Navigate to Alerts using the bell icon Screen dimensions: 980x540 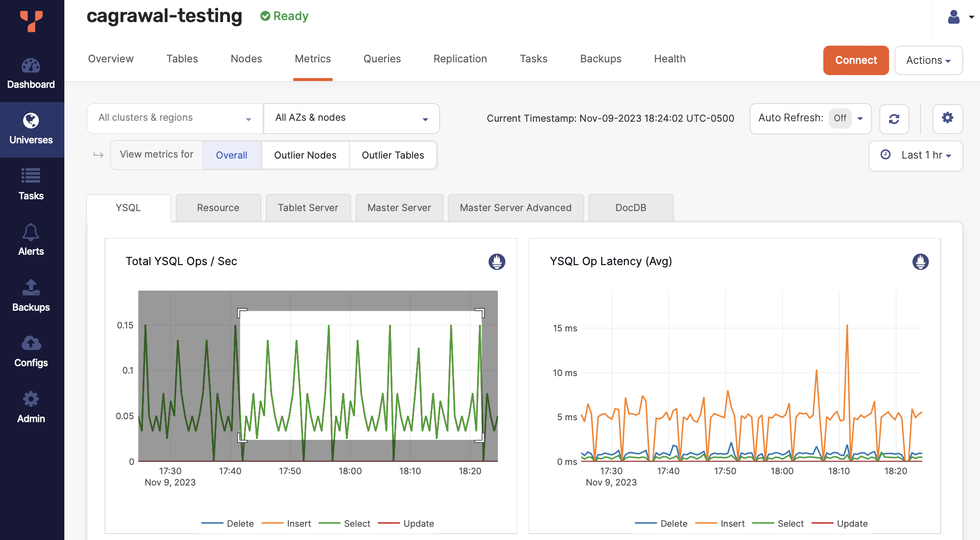tap(31, 240)
